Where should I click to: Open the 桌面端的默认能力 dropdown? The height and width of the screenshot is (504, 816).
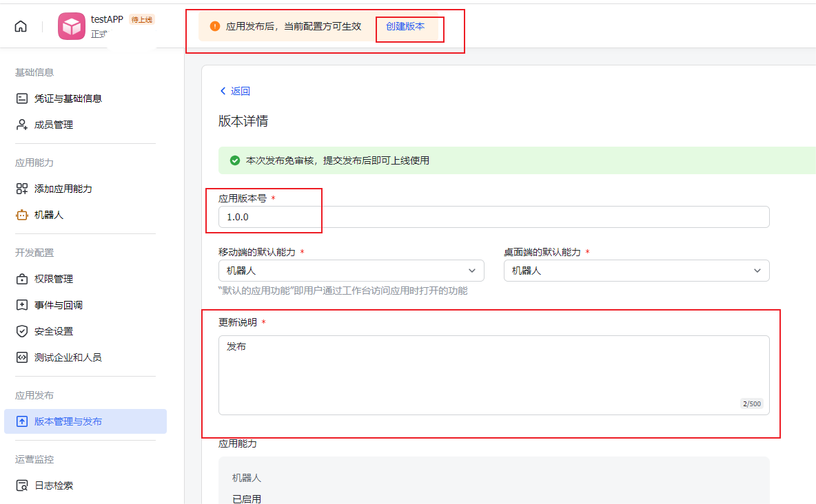tap(636, 271)
